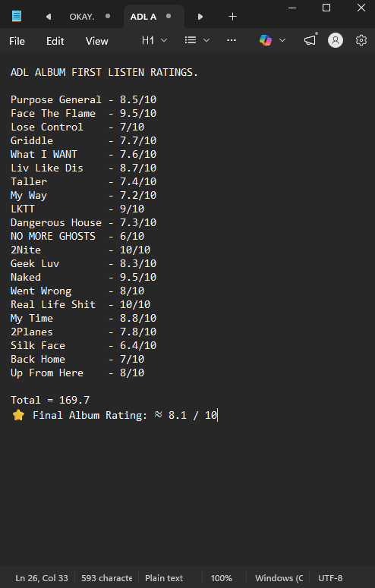375x588 pixels.
Task: Expand the Copilot dropdown chevron
Action: tap(282, 40)
